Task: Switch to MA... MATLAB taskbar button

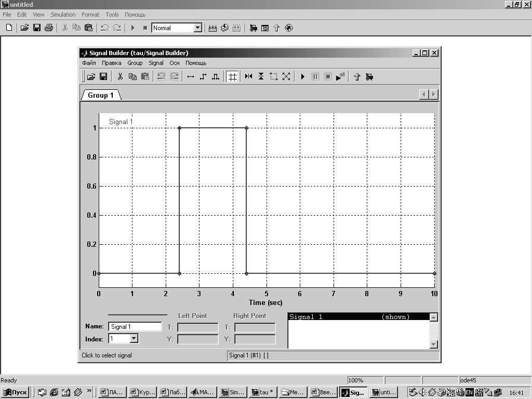Action: pyautogui.click(x=203, y=392)
